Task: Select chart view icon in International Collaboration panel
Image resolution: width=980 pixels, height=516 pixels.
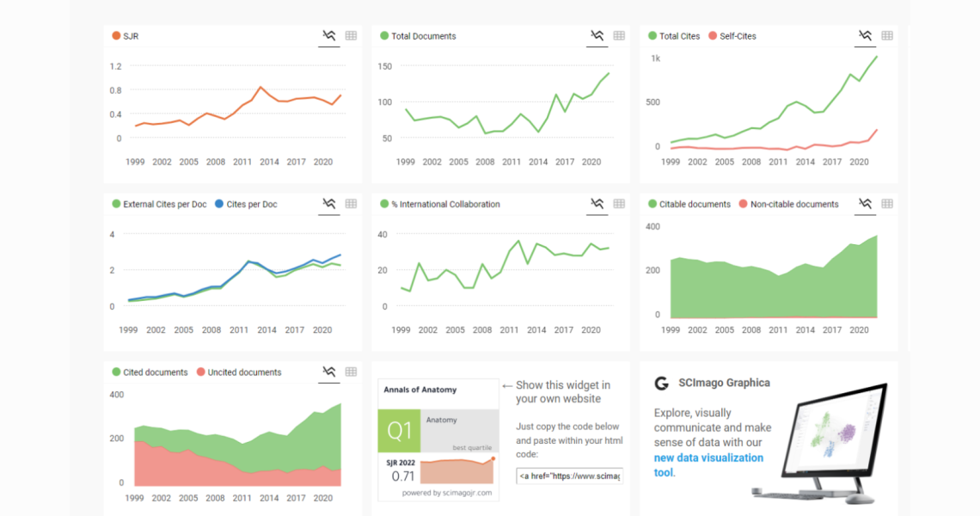Action: (597, 204)
